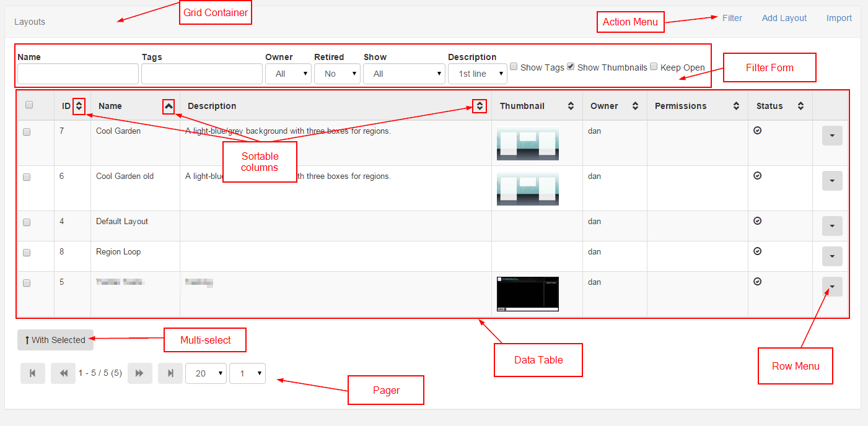Screen dimensions: 868x426
Task: Sort table by ID column arrows
Action: (79, 106)
